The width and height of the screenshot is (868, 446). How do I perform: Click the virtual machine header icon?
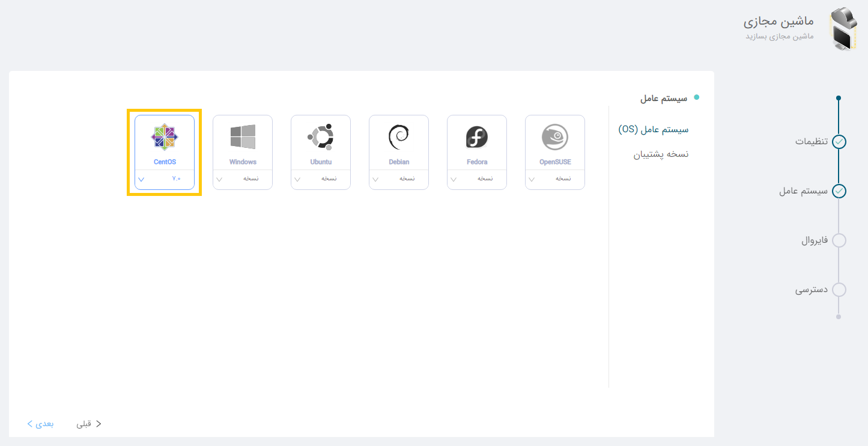tap(842, 29)
